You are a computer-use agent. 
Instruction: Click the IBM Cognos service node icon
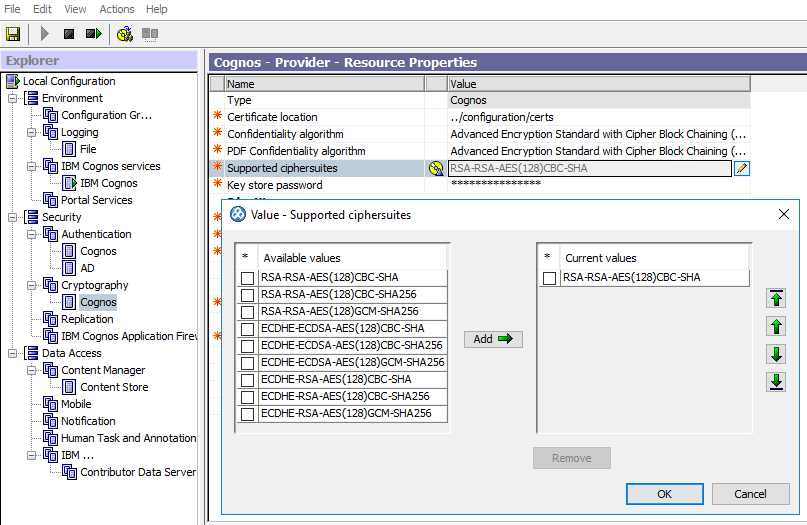(69, 183)
